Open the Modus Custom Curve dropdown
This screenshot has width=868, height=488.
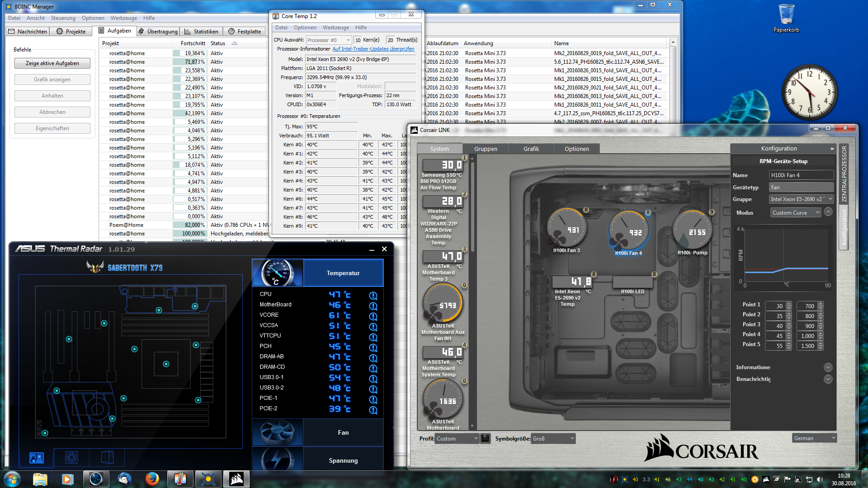click(796, 213)
